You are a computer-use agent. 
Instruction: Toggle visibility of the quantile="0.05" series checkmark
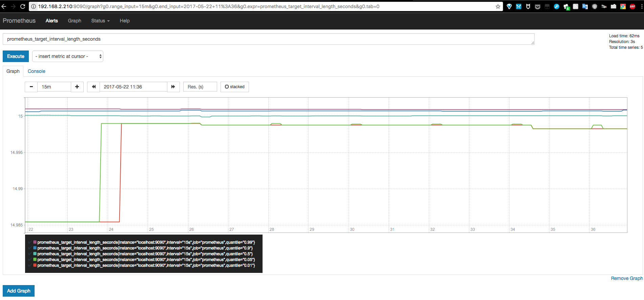pyautogui.click(x=30, y=260)
